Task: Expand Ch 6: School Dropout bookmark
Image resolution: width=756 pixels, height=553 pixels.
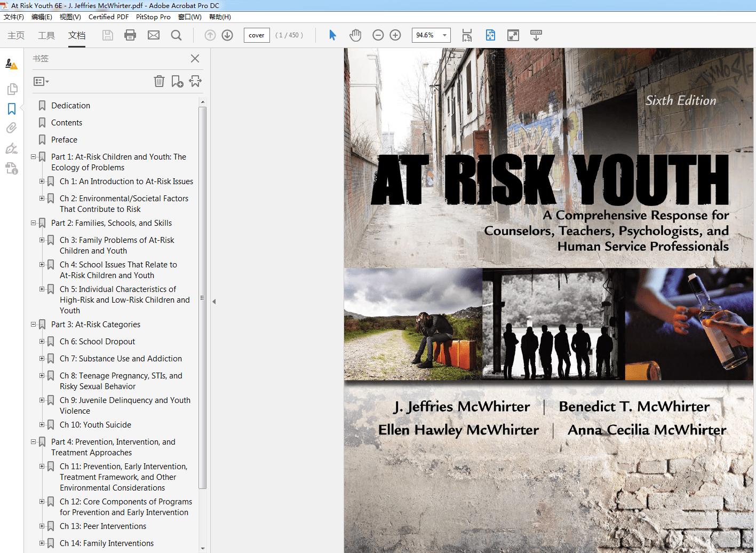Action: 42,342
